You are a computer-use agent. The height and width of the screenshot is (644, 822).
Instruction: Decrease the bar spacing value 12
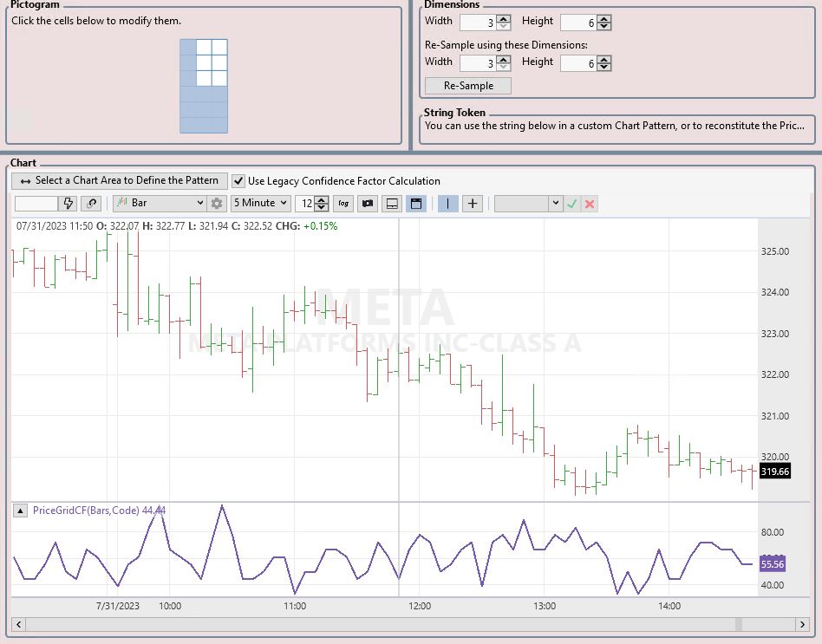click(322, 207)
